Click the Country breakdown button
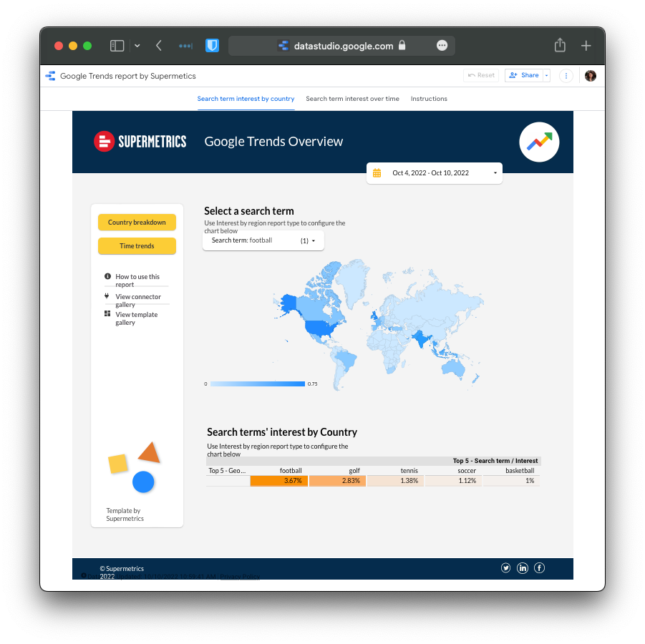Viewport: 645px width, 644px height. [x=137, y=223]
